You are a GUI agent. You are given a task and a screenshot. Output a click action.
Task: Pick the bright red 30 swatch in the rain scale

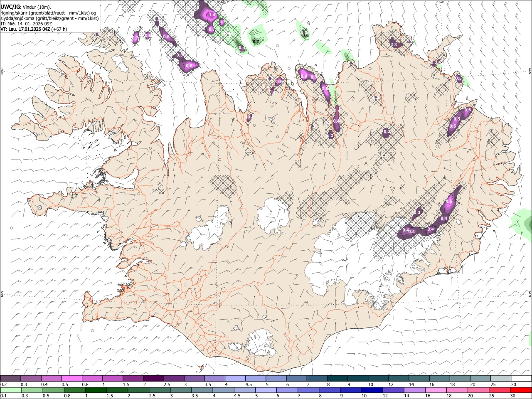[x=521, y=390]
